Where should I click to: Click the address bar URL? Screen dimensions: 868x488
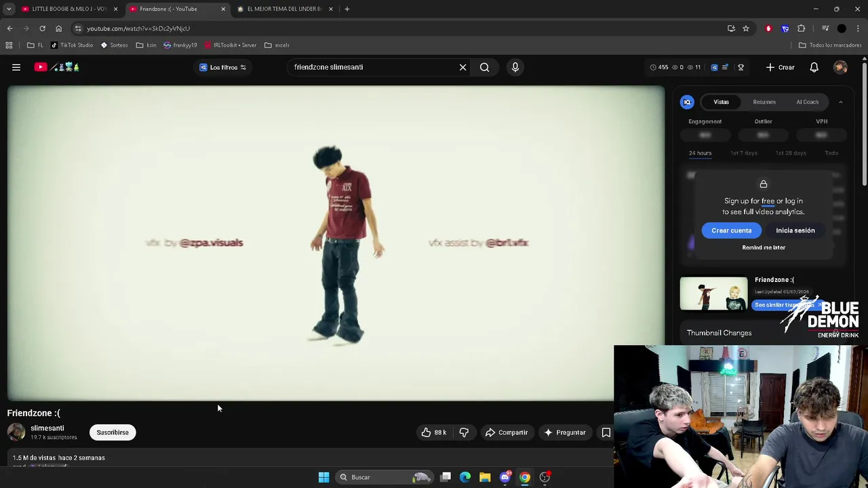click(138, 28)
